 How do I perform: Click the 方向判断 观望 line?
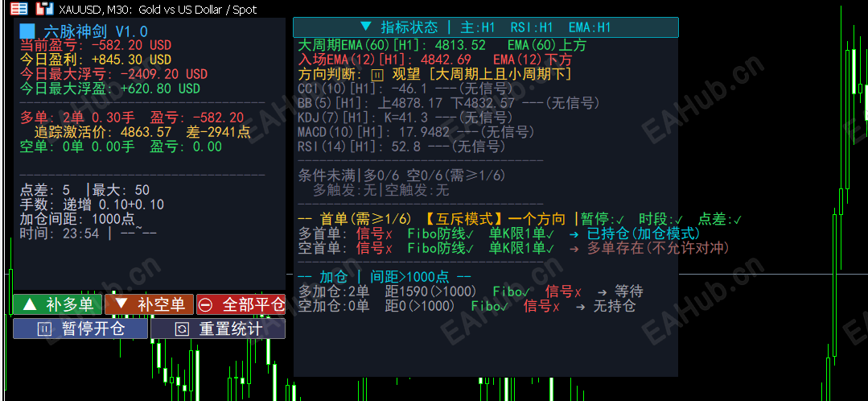pos(434,74)
